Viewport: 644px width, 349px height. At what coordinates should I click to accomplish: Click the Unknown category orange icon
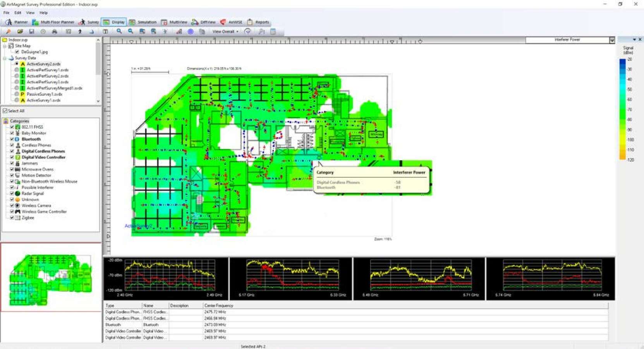pyautogui.click(x=17, y=200)
